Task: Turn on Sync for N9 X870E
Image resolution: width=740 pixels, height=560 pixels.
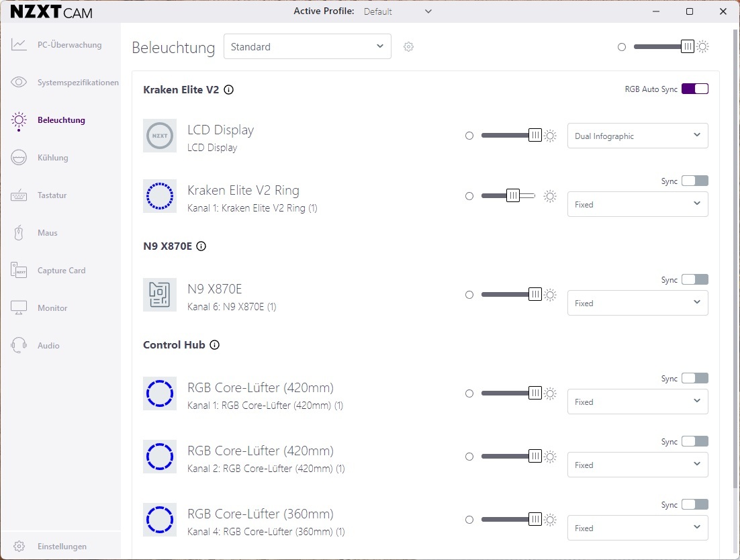Action: (x=695, y=279)
